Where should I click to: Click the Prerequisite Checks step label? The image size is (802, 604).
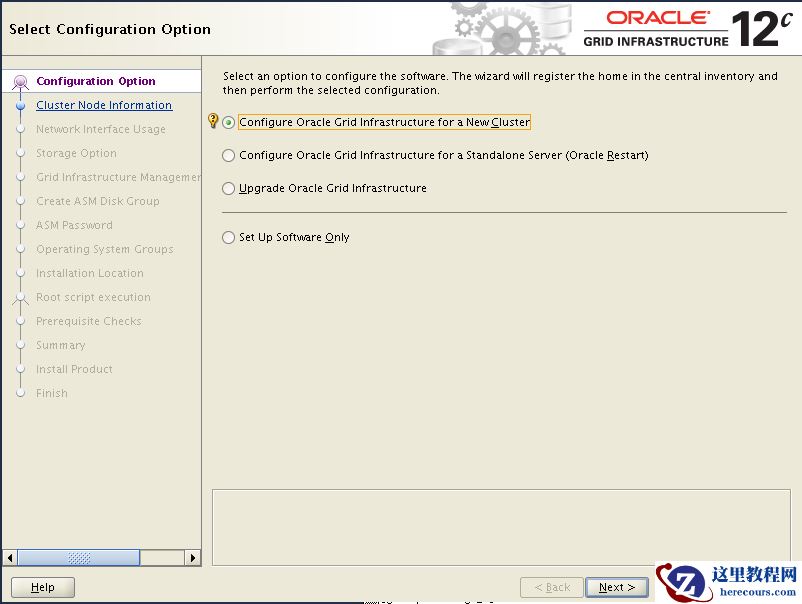[88, 321]
